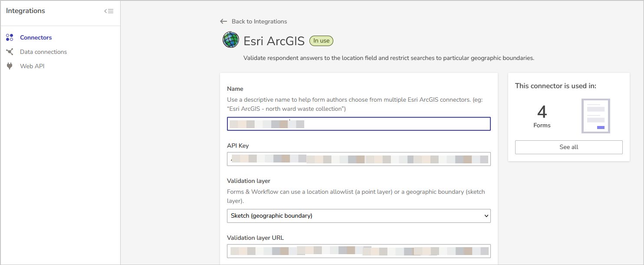Viewport: 644px width, 265px height.
Task: Click the Data connections wrench icon
Action: [x=10, y=52]
